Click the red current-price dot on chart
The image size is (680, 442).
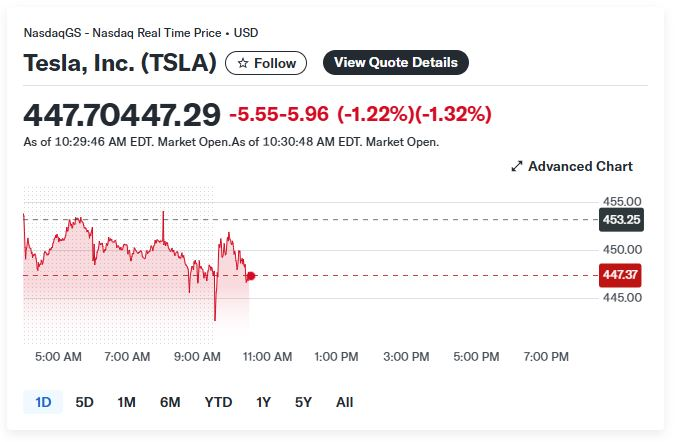[250, 276]
